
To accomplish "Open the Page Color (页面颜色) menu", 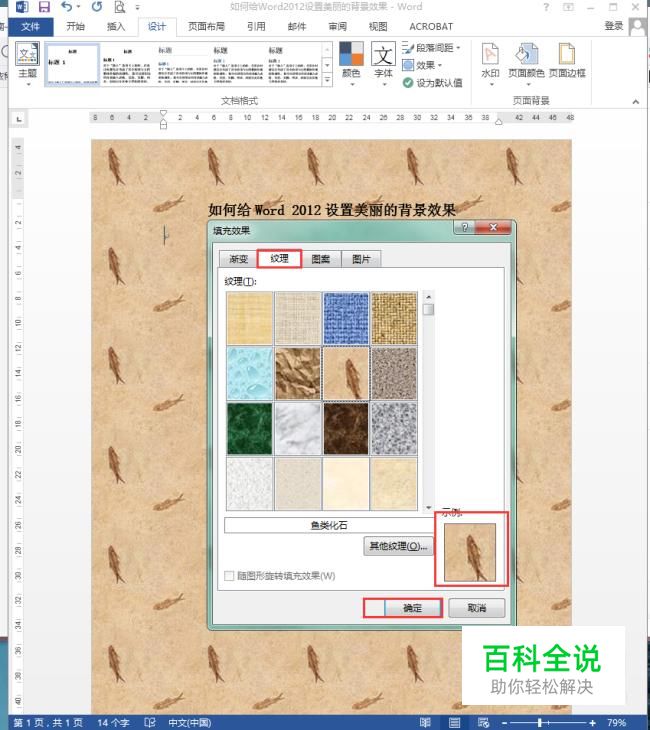I will [526, 64].
